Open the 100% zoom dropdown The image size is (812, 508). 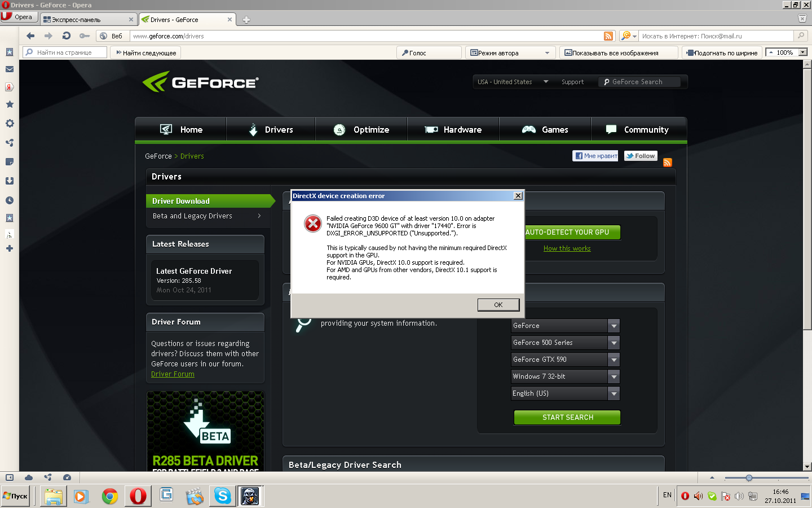click(803, 52)
